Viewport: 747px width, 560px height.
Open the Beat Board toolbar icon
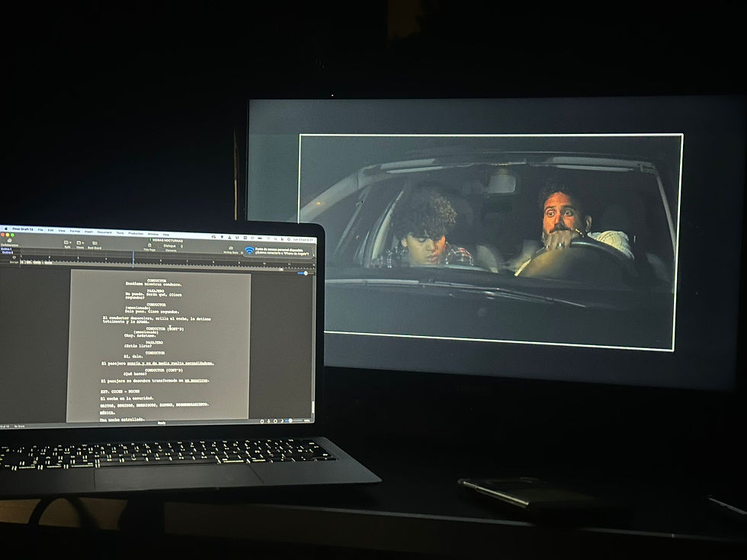click(95, 245)
